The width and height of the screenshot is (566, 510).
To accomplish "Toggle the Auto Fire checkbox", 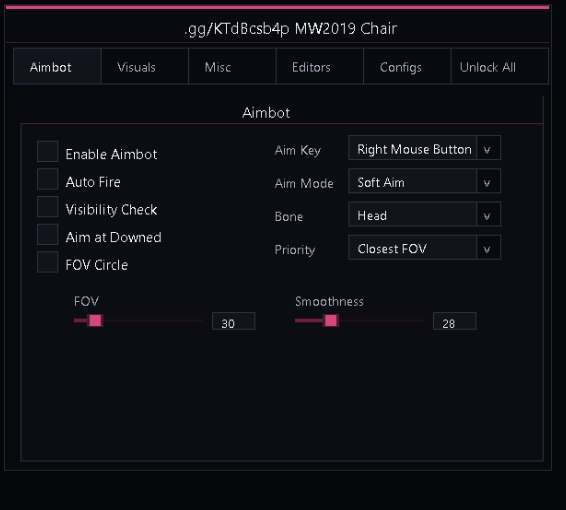I will pyautogui.click(x=48, y=179).
